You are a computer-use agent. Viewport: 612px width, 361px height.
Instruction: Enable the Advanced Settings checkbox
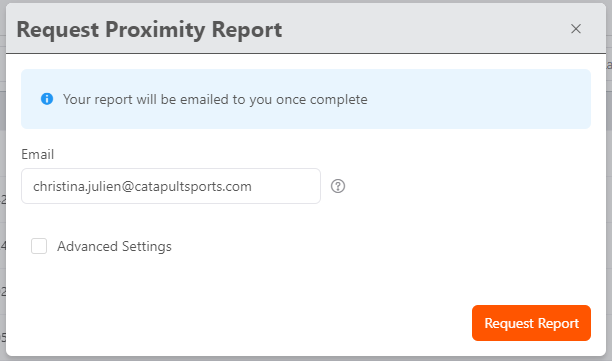[x=39, y=246]
